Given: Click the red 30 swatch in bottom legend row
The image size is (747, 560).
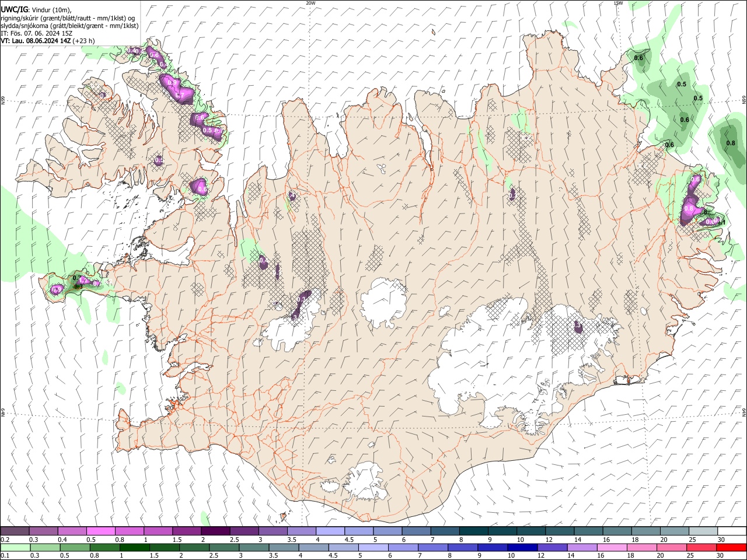Looking at the screenshot, I should click(731, 547).
